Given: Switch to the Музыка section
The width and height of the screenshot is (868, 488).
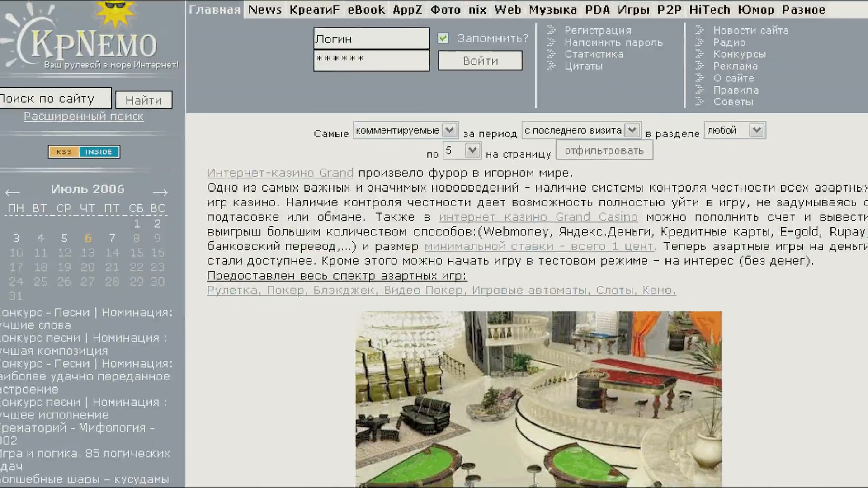Looking at the screenshot, I should click(x=552, y=9).
